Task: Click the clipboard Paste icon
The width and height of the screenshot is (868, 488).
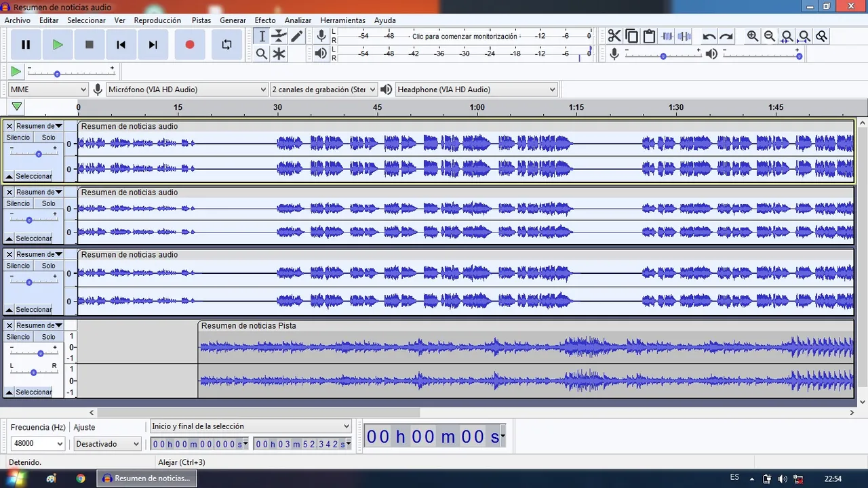Action: point(650,37)
